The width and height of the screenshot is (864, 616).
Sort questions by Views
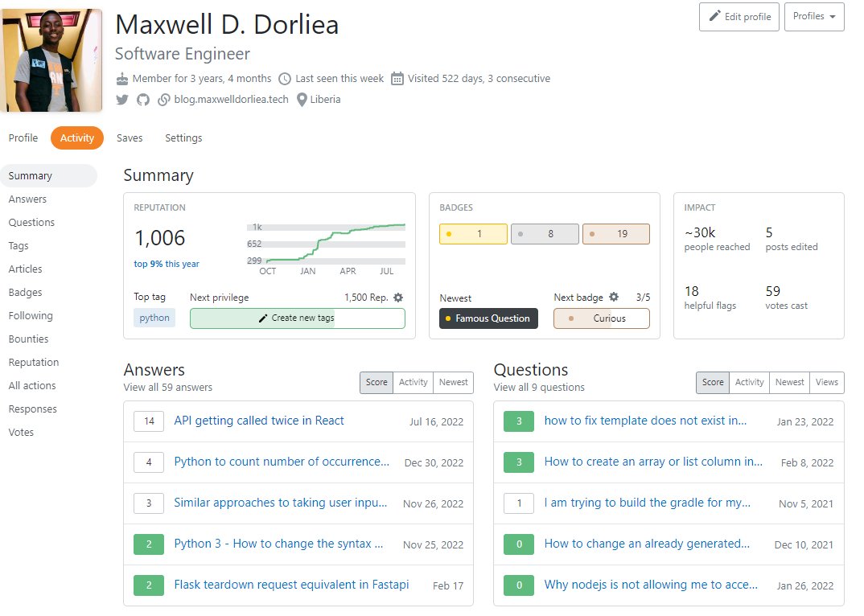pyautogui.click(x=827, y=383)
